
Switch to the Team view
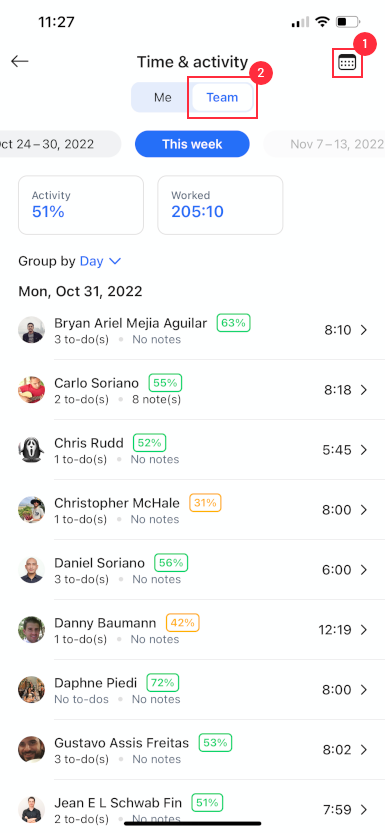(x=222, y=97)
